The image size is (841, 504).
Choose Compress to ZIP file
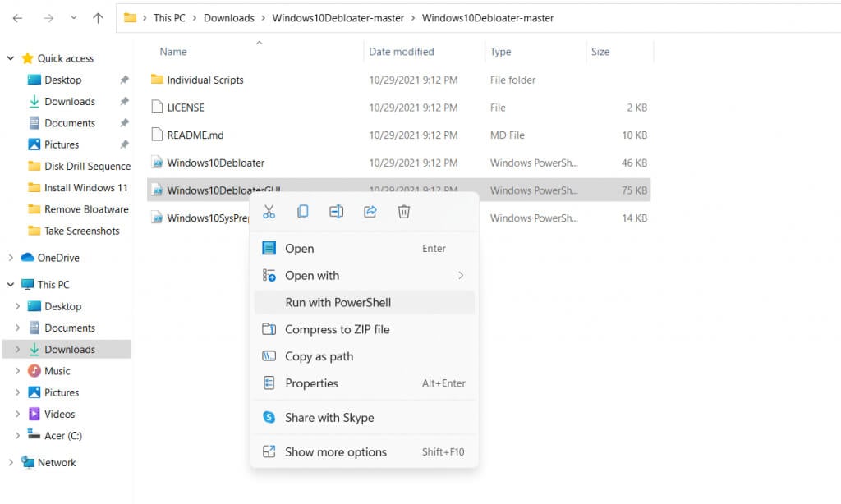click(337, 329)
